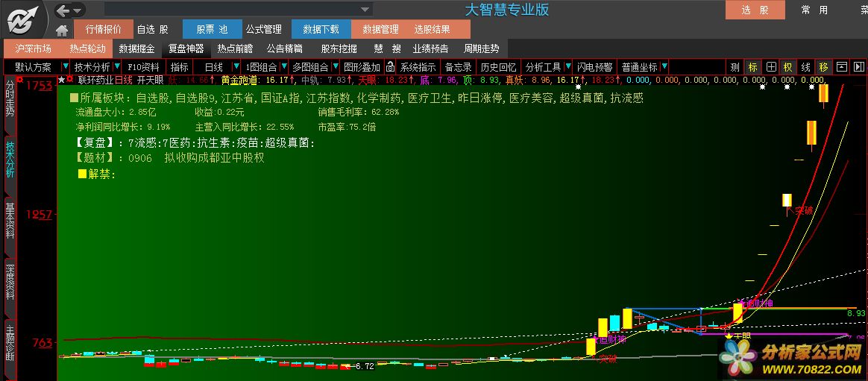This screenshot has height=381, width=868.
Task: Toggle the 移 move button
Action: (x=823, y=67)
